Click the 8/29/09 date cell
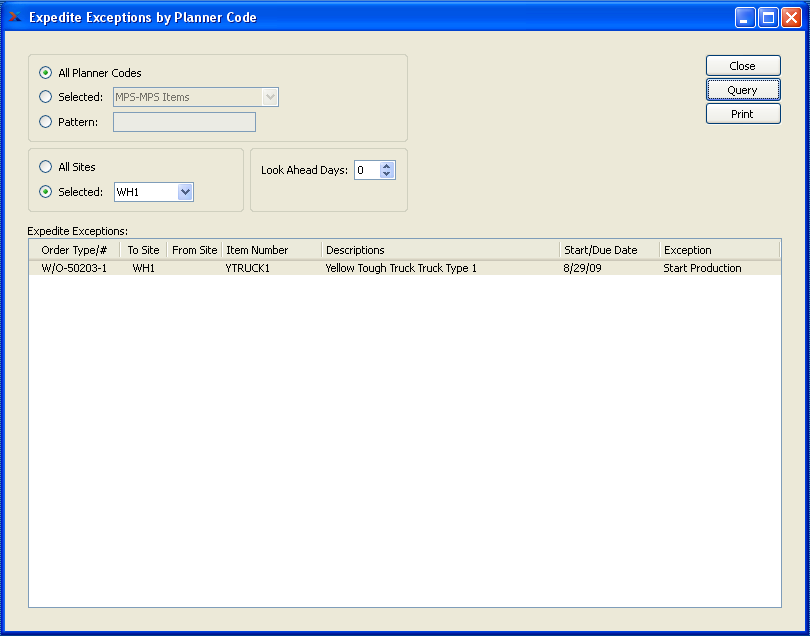 582,268
